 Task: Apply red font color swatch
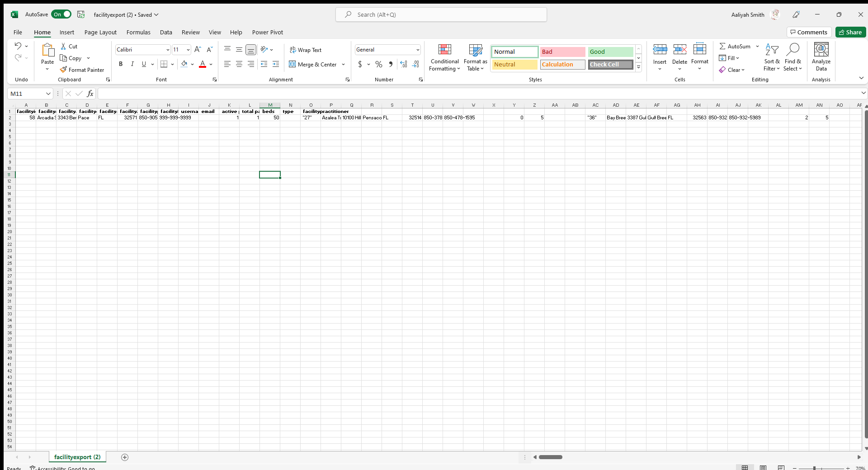click(203, 64)
